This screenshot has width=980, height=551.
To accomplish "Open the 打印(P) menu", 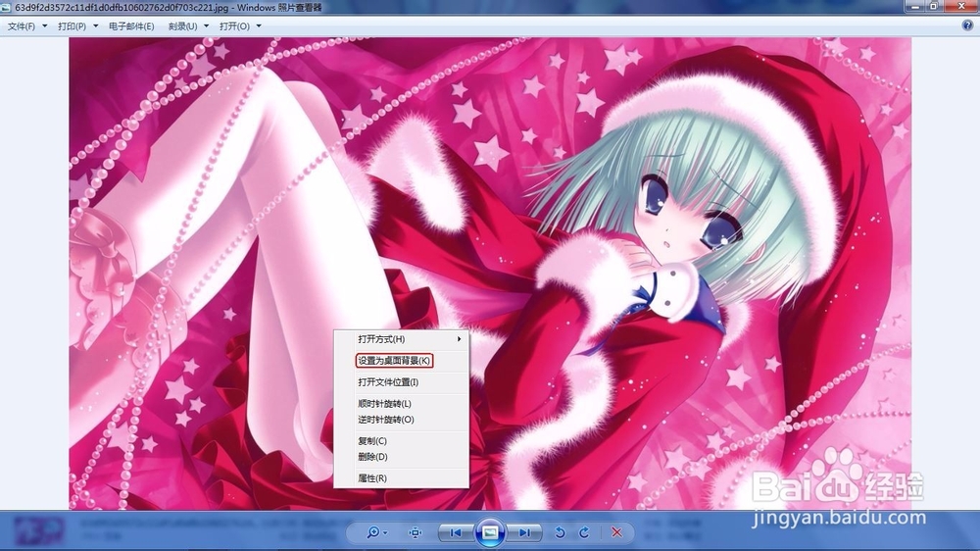I will [x=72, y=26].
